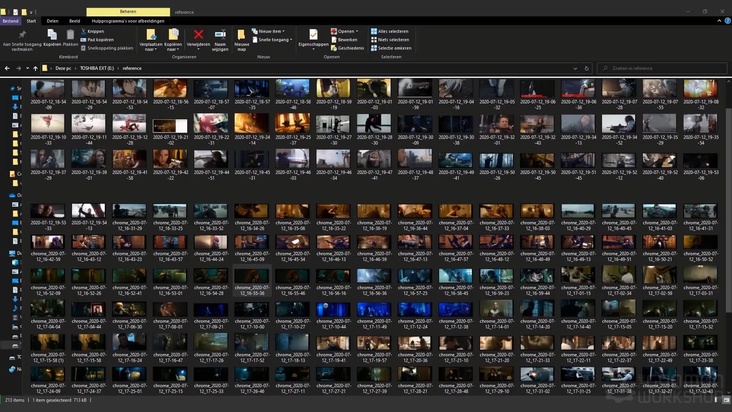Viewport: 732px width, 412px height.
Task: Click the Kopiëren (copy) icon
Action: tap(52, 35)
